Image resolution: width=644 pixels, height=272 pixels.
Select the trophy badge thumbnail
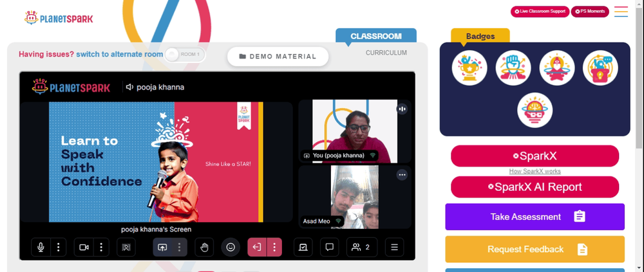[x=469, y=68]
